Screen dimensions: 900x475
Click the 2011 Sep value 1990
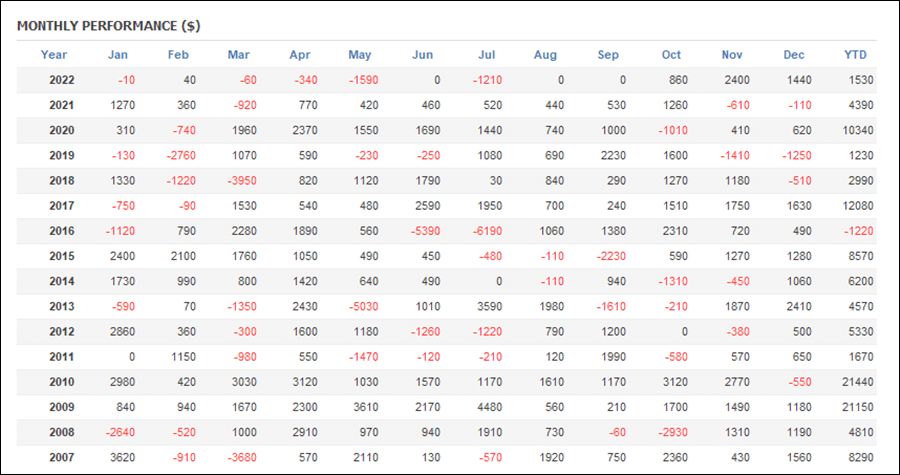[613, 357]
